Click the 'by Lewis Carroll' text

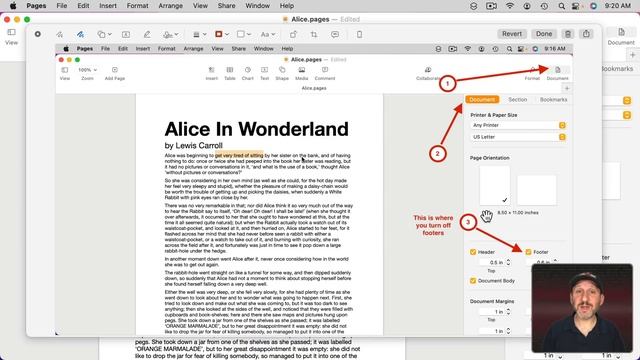(x=193, y=145)
